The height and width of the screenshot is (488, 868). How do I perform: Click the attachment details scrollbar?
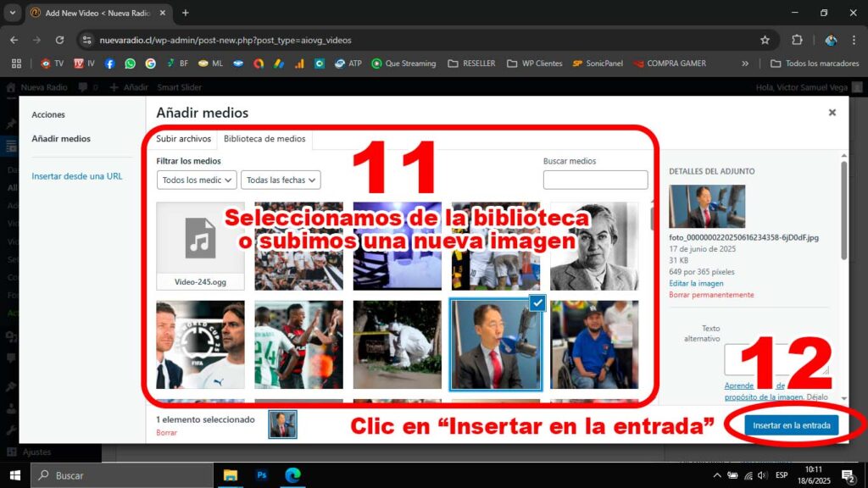click(843, 210)
